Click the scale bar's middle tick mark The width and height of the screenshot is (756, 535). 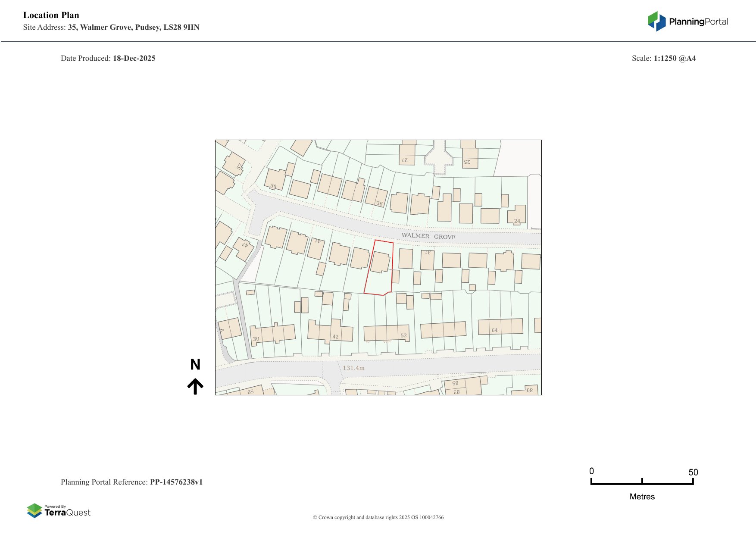pos(642,481)
